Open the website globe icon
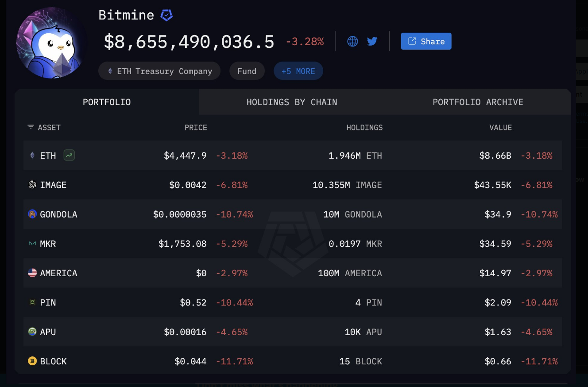This screenshot has height=387, width=588. tap(352, 41)
